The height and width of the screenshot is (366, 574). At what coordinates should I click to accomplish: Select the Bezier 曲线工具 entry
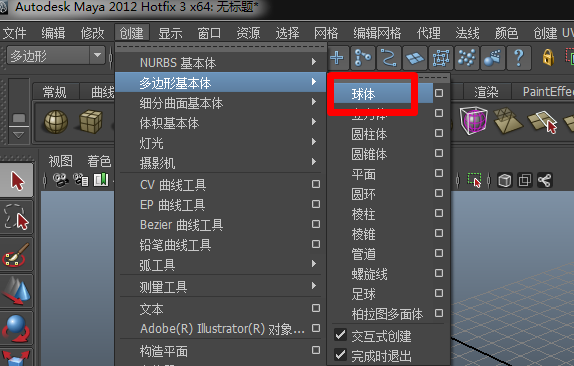pyautogui.click(x=181, y=225)
